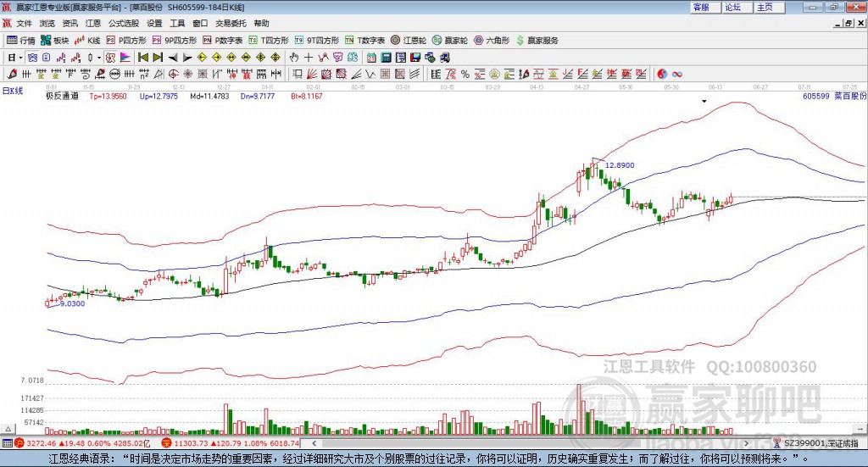The width and height of the screenshot is (868, 467).
Task: Select the rectangle drawing tool
Action: click(298, 74)
